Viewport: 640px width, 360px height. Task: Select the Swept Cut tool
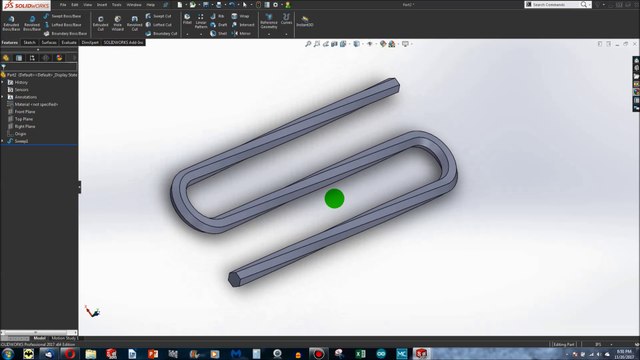(158, 16)
